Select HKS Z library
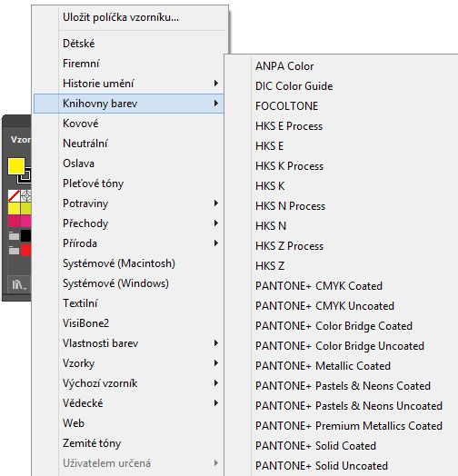This screenshot has width=458, height=476. pyautogui.click(x=342, y=266)
